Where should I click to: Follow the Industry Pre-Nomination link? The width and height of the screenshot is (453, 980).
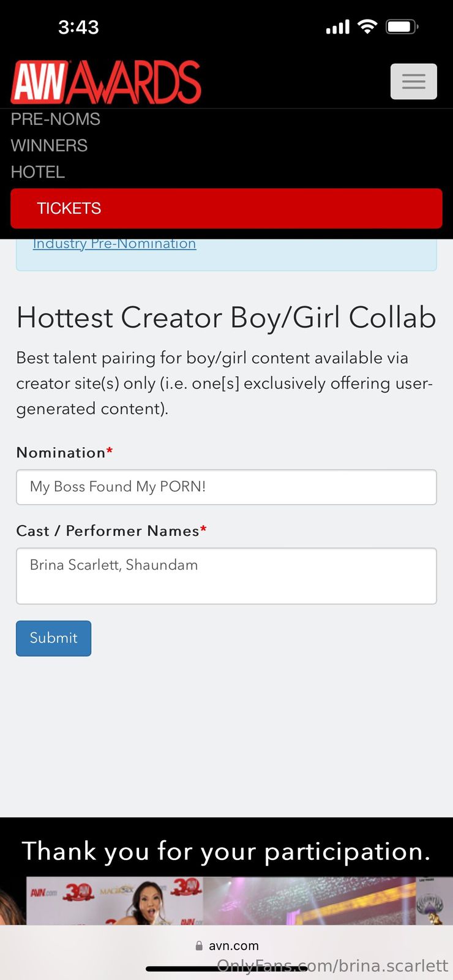pyautogui.click(x=114, y=244)
